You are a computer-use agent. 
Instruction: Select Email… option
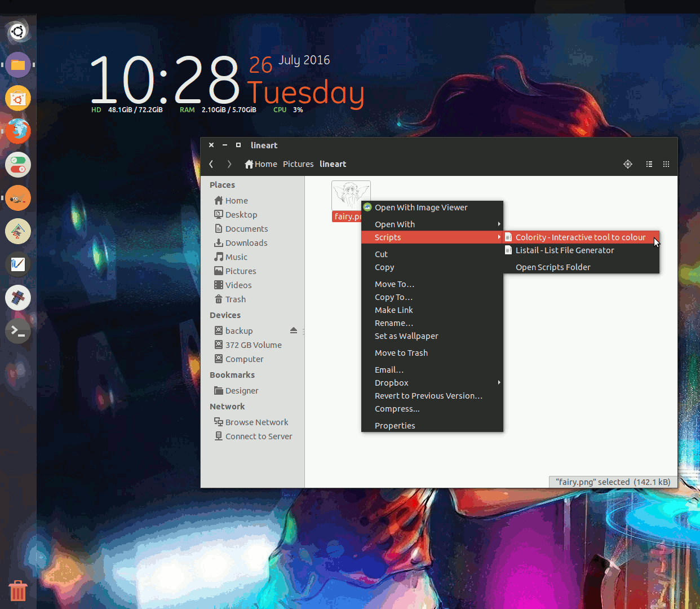point(432,370)
